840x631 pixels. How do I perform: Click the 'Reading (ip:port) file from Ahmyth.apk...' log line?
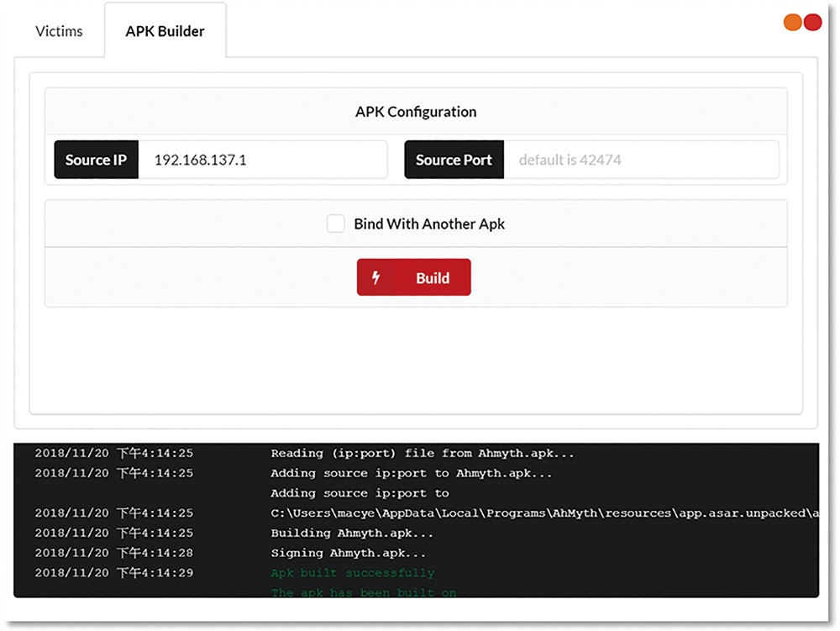tap(423, 454)
